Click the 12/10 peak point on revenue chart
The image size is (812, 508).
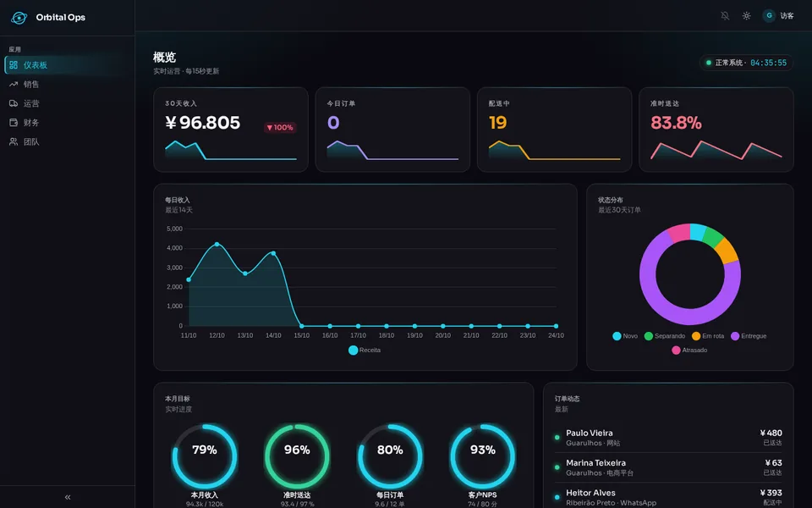click(217, 244)
